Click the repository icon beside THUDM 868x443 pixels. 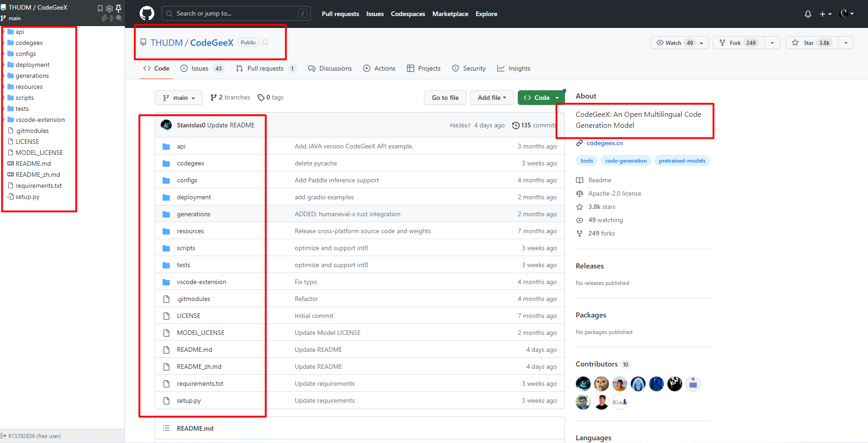click(143, 43)
